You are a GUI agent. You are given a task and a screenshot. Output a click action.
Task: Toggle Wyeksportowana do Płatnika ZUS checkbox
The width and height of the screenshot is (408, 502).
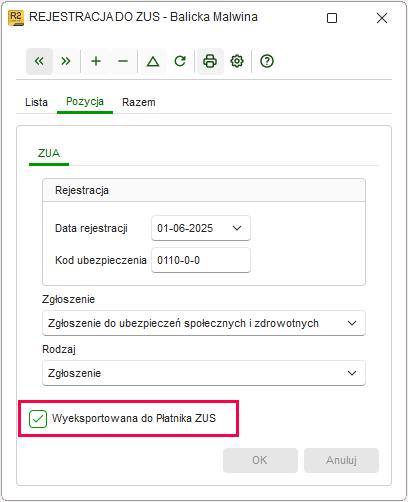click(38, 419)
